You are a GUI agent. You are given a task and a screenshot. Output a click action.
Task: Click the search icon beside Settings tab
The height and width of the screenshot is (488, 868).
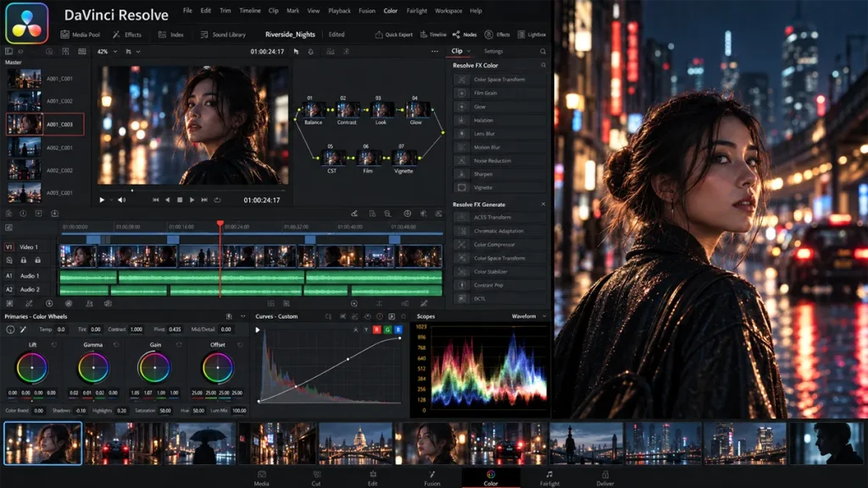[x=543, y=52]
